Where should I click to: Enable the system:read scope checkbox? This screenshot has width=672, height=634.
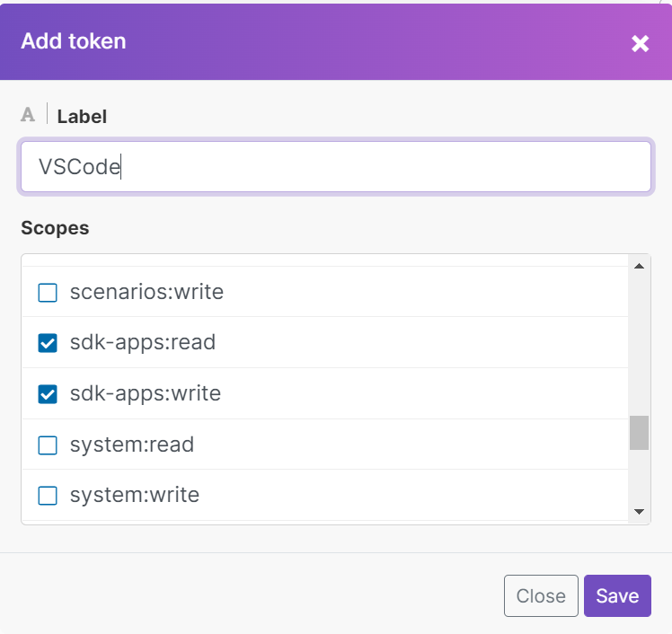(x=48, y=445)
